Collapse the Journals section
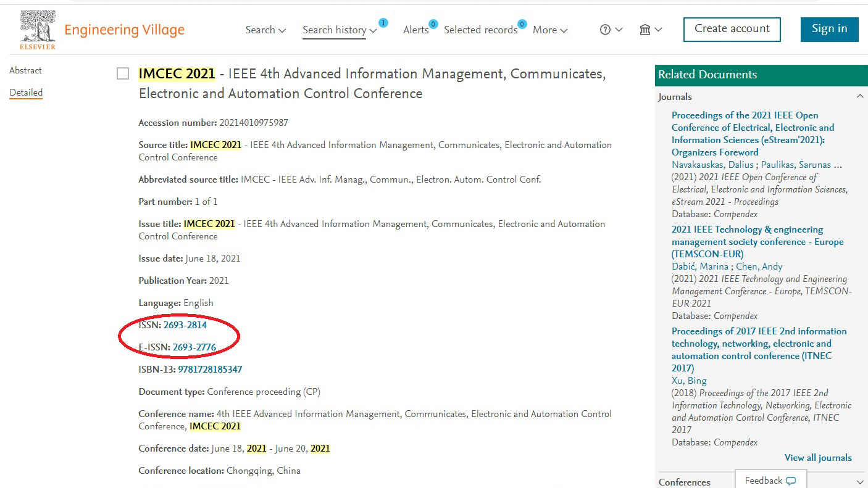The height and width of the screenshot is (488, 868). click(859, 96)
